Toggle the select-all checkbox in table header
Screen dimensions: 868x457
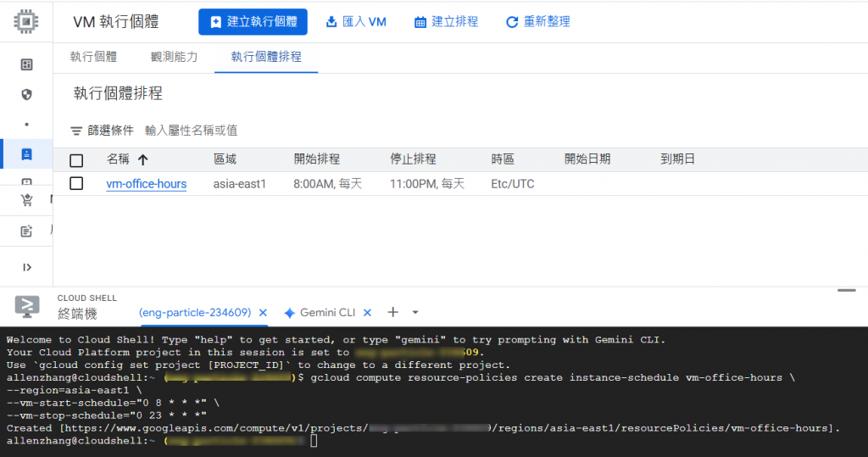(x=76, y=160)
